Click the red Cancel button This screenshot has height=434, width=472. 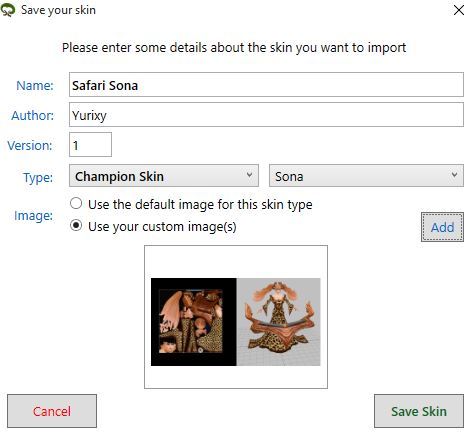tap(52, 411)
